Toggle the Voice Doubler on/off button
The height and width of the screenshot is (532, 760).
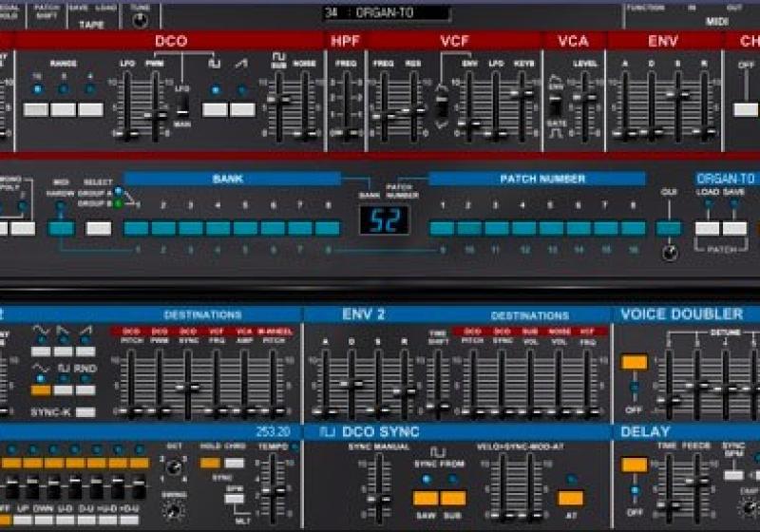pyautogui.click(x=634, y=362)
